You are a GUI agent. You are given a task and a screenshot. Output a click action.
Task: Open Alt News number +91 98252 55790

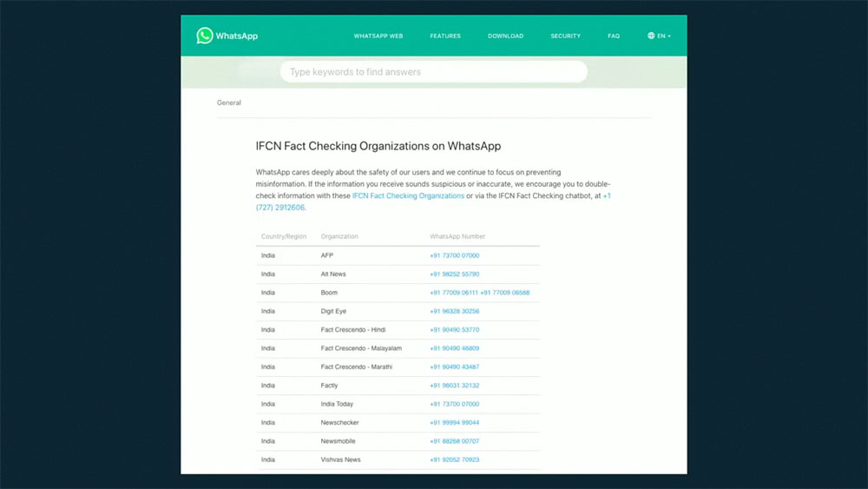click(x=454, y=274)
